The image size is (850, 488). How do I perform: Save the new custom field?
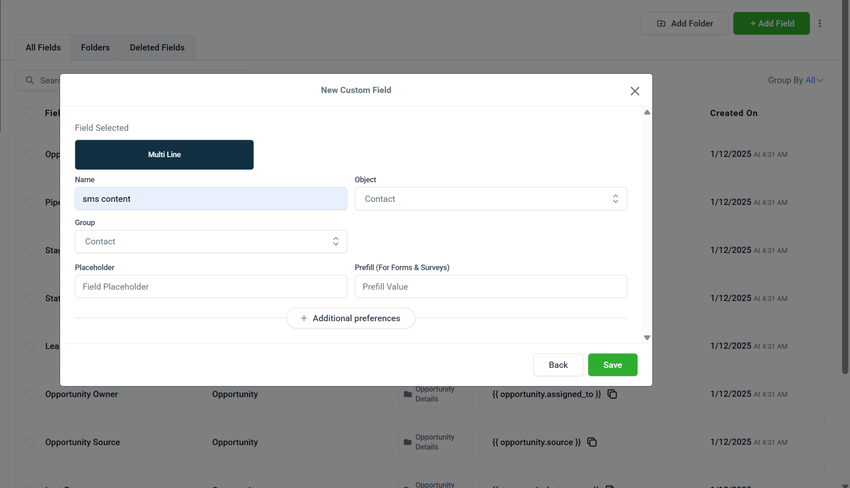tap(613, 365)
